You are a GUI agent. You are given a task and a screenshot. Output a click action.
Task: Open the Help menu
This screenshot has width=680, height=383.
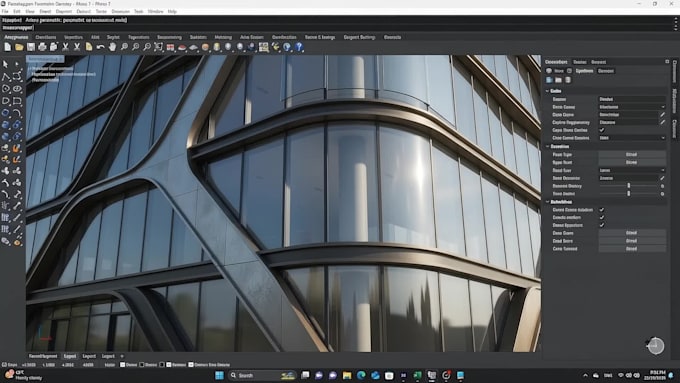[172, 12]
